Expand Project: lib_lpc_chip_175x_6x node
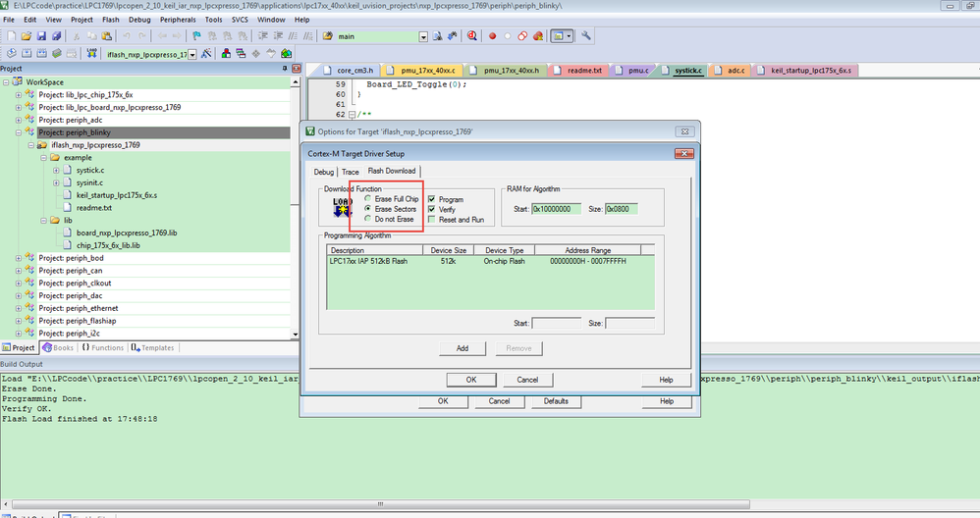Screen dimensions: 980x518 tap(18, 95)
